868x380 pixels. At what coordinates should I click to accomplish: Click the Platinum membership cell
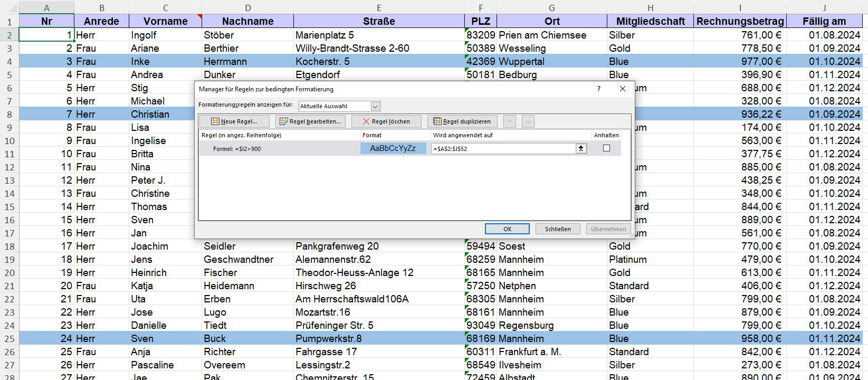pos(650,259)
